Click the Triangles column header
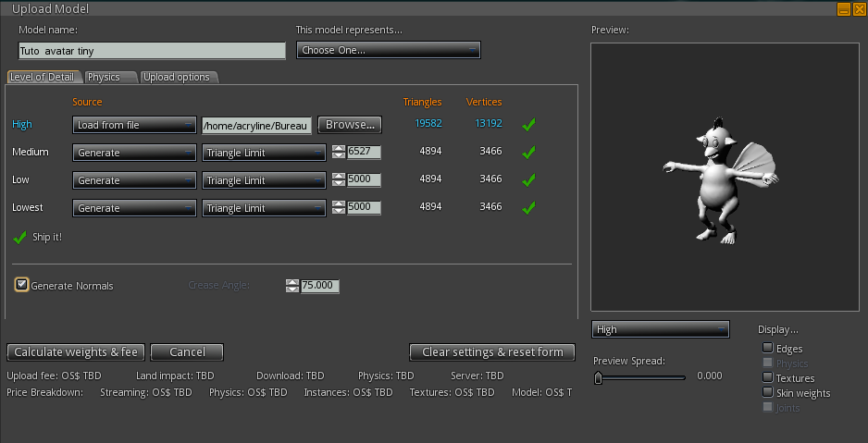Image resolution: width=868 pixels, height=443 pixels. click(x=422, y=102)
